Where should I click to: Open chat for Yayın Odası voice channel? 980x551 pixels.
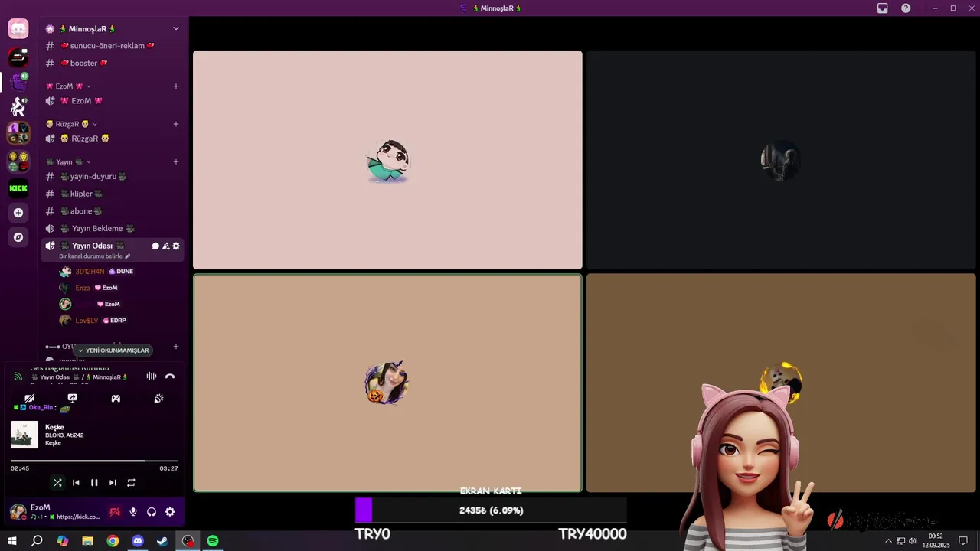[155, 246]
